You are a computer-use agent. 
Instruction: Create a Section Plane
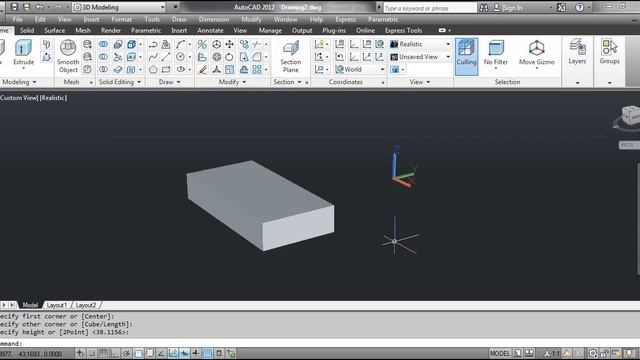[291, 56]
